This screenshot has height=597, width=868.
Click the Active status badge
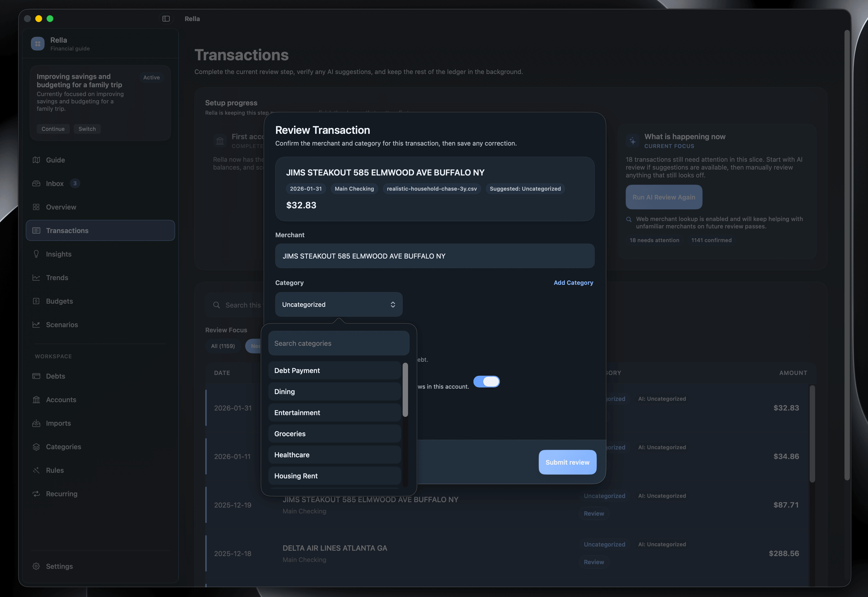coord(151,77)
